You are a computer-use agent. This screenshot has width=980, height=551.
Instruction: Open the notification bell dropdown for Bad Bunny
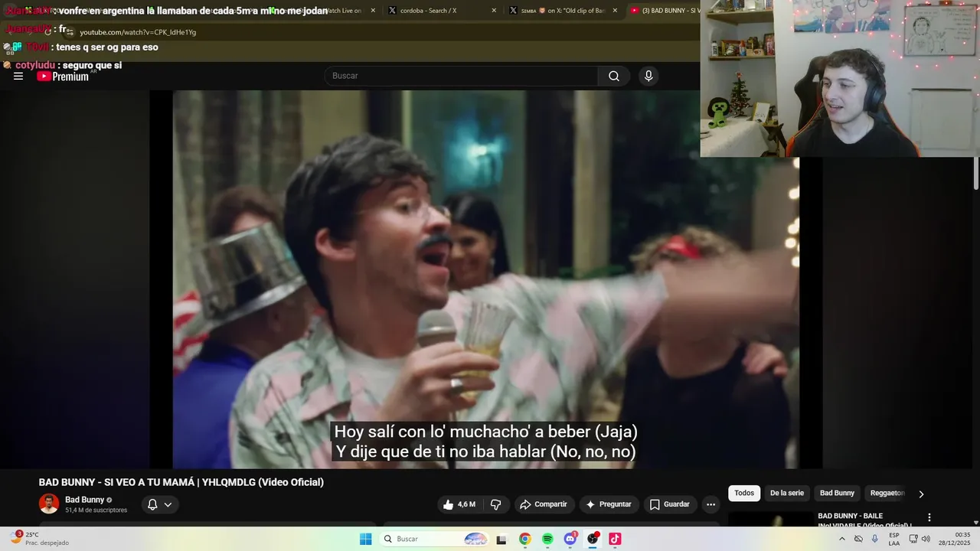160,504
